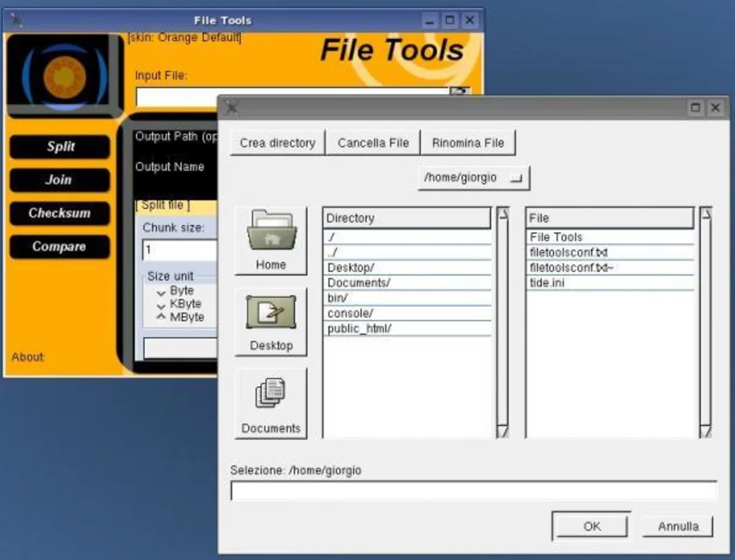Screen dimensions: 735x560
Task: Maximize the File Tools window
Action: 450,20
